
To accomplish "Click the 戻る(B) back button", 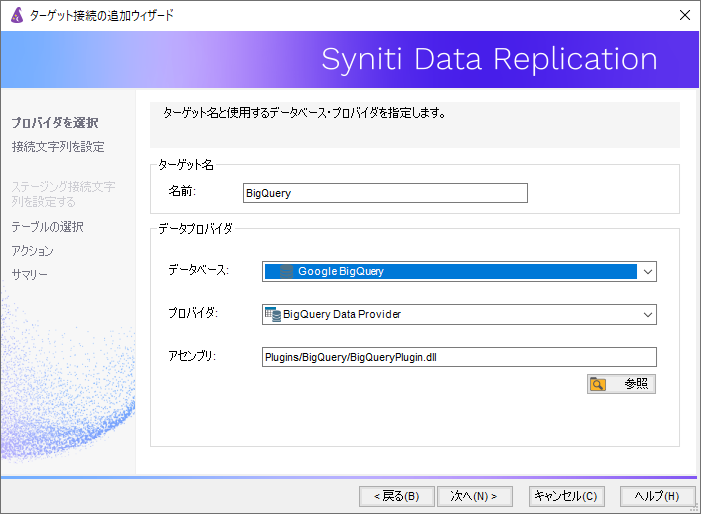I will pyautogui.click(x=397, y=496).
